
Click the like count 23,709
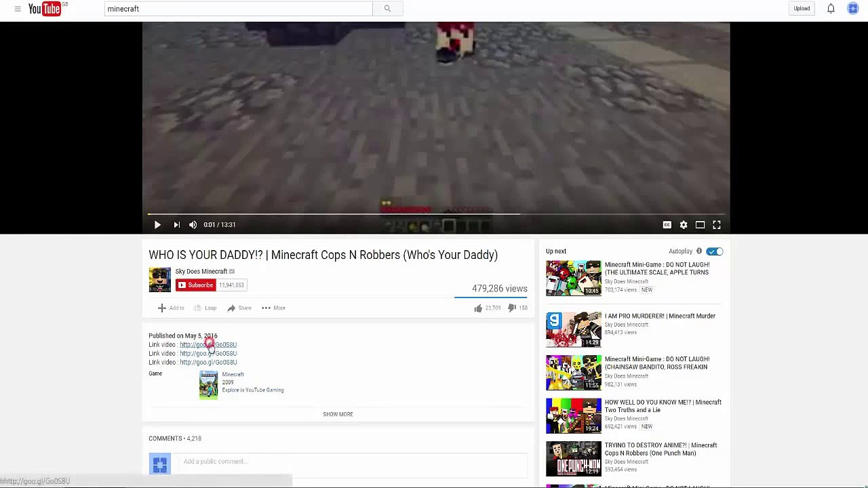pyautogui.click(x=493, y=308)
